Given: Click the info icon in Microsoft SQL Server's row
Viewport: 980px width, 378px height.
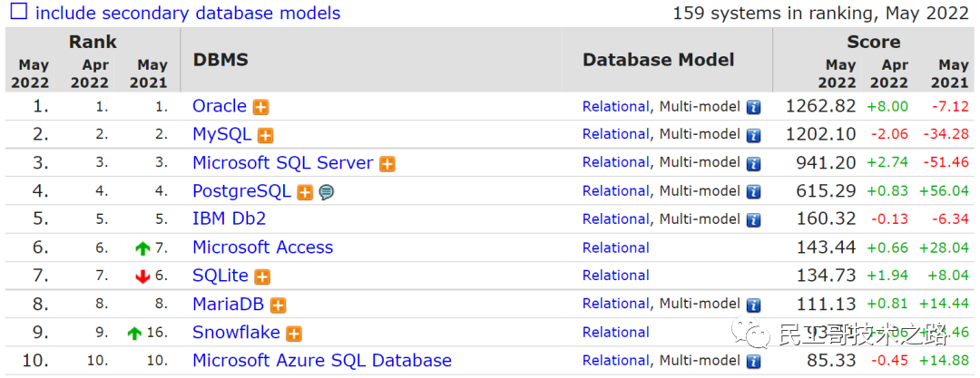Looking at the screenshot, I should point(753,163).
